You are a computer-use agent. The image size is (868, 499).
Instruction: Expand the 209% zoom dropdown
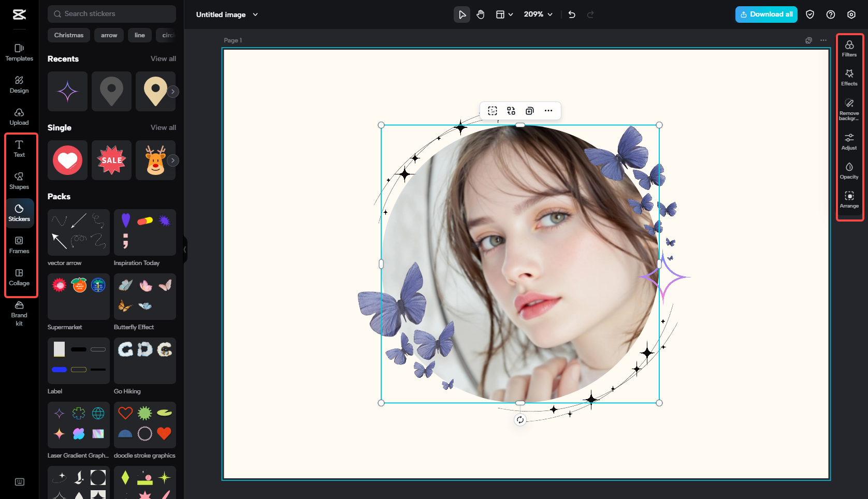[538, 14]
